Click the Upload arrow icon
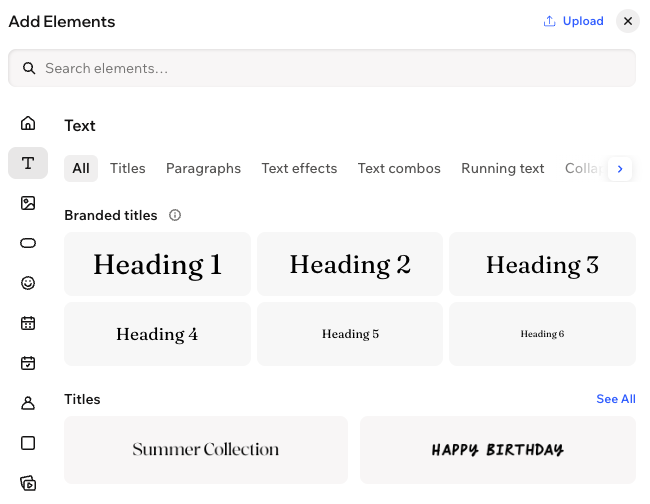The image size is (650, 504). click(549, 21)
